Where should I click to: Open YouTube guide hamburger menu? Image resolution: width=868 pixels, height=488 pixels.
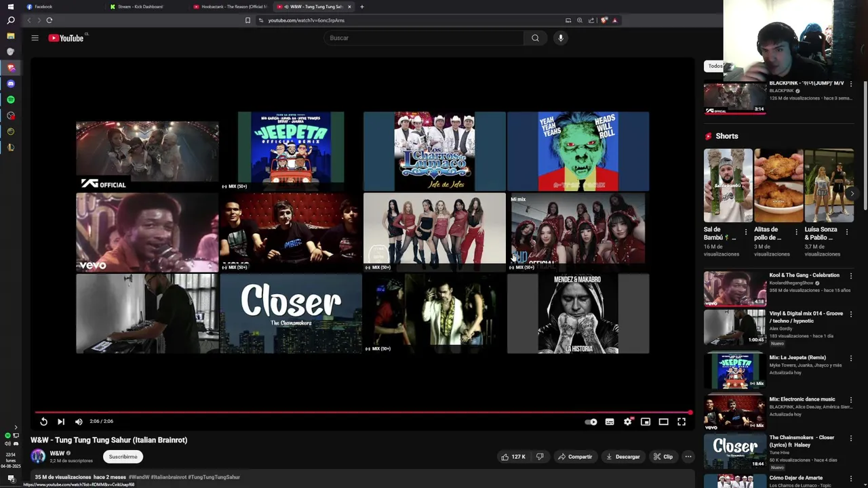coord(35,38)
